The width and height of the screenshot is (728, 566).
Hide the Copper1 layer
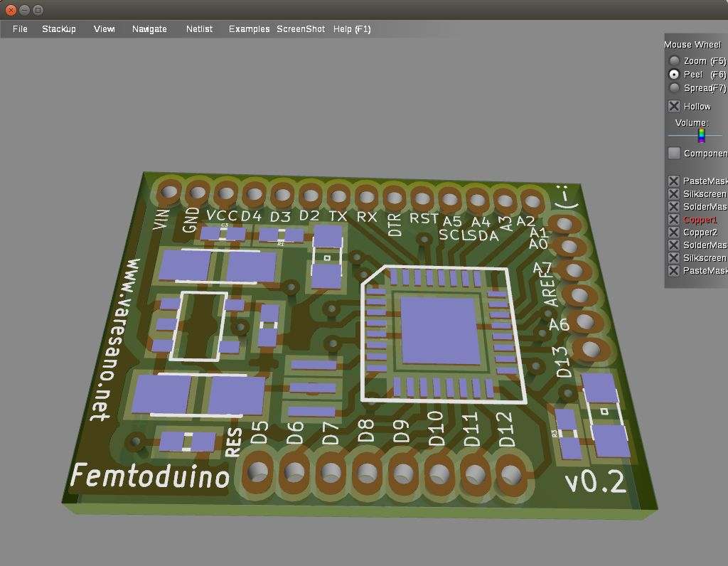[674, 220]
